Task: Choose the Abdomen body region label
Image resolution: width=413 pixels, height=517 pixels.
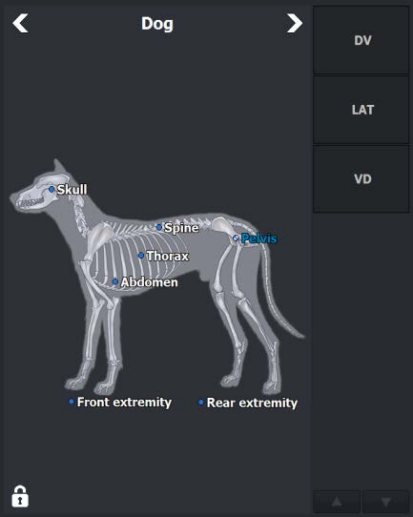Action: [149, 282]
